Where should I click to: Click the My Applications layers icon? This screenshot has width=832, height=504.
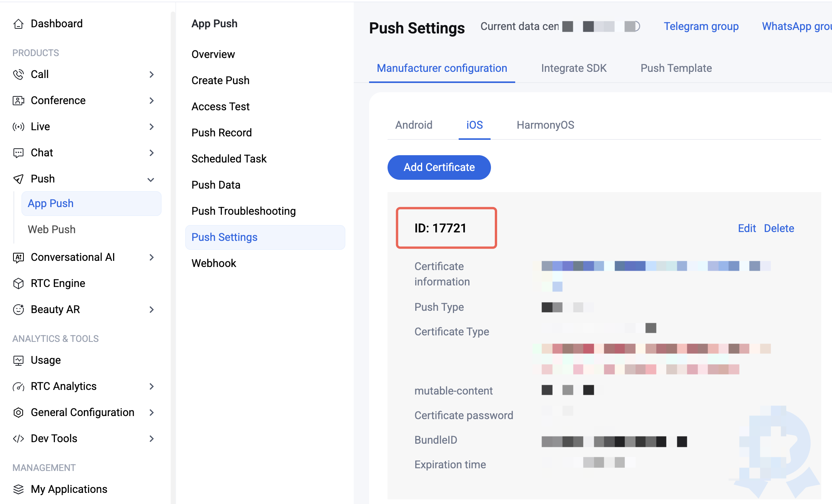click(18, 489)
